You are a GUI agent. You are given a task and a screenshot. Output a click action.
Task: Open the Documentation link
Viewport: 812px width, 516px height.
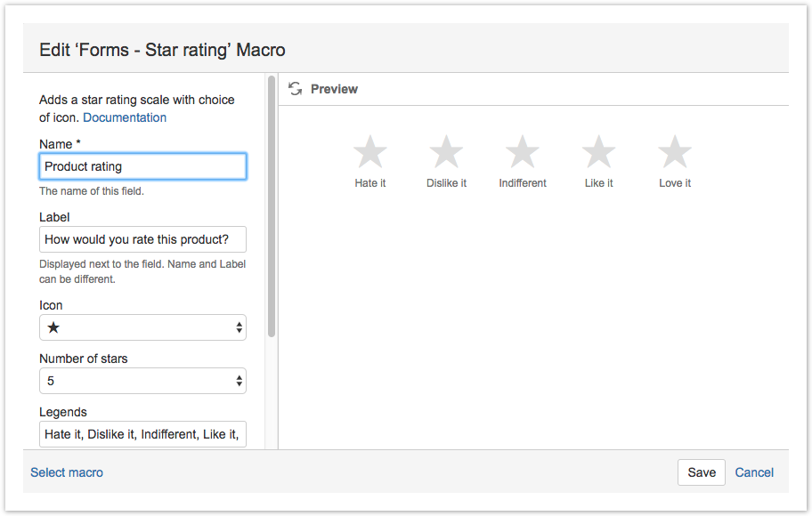click(125, 117)
